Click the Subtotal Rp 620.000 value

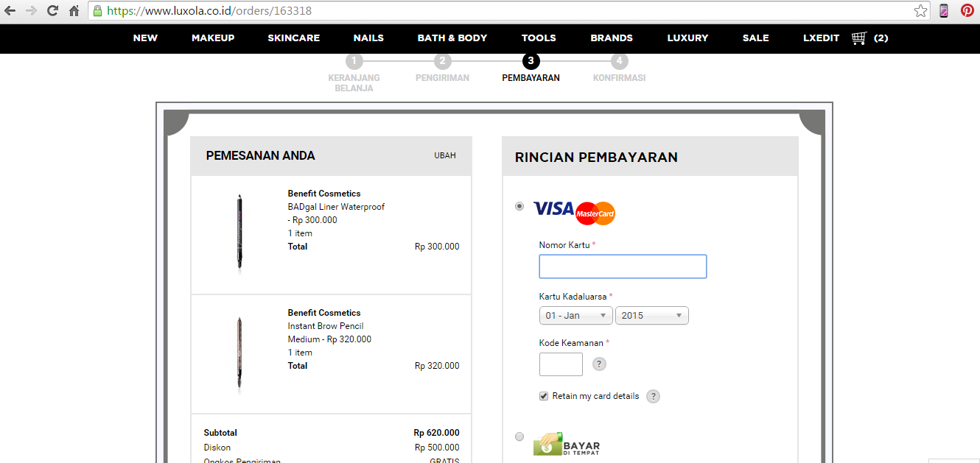(x=436, y=433)
